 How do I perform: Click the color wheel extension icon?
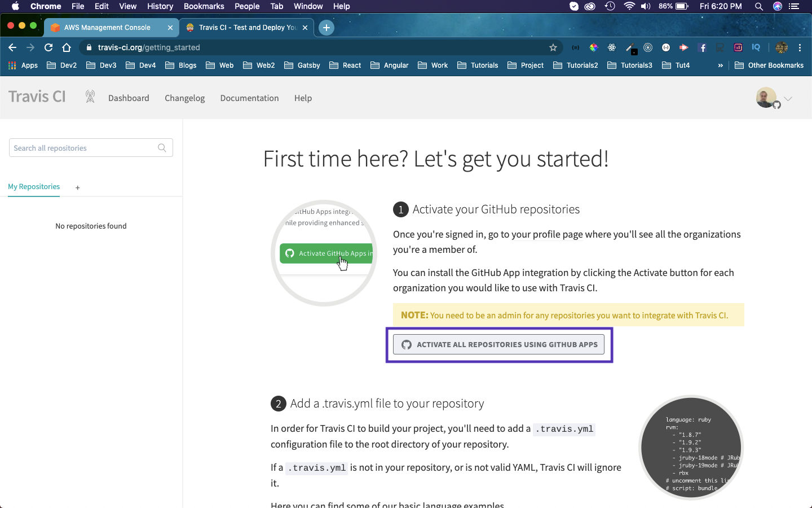click(x=594, y=47)
